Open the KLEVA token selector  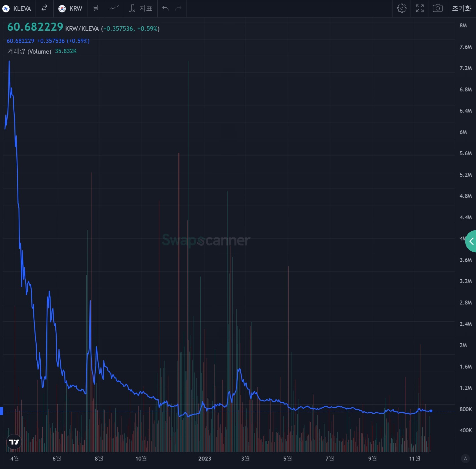(17, 8)
